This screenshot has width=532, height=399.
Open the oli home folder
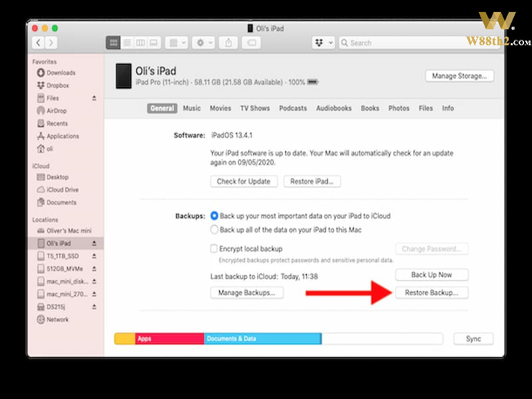pyautogui.click(x=45, y=148)
